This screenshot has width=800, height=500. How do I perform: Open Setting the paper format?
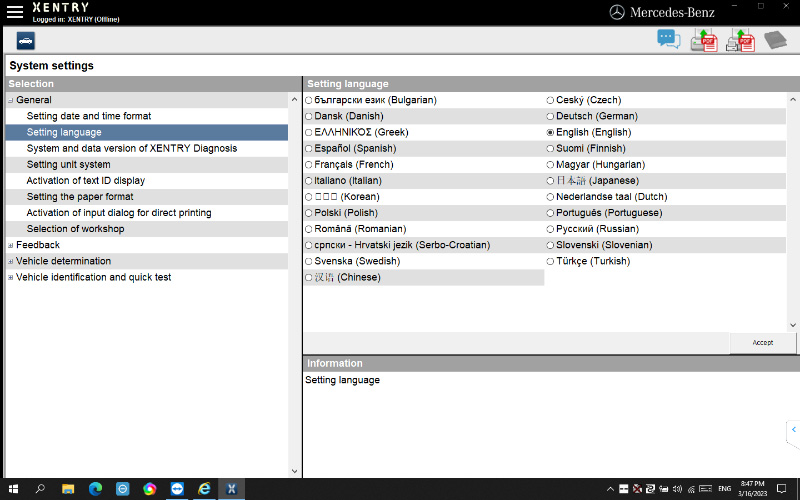tap(80, 196)
